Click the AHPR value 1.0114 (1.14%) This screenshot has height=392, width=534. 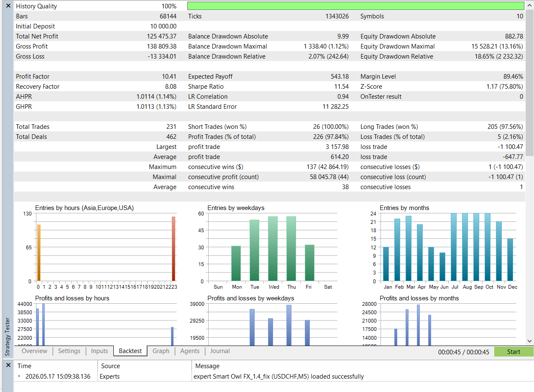point(157,97)
